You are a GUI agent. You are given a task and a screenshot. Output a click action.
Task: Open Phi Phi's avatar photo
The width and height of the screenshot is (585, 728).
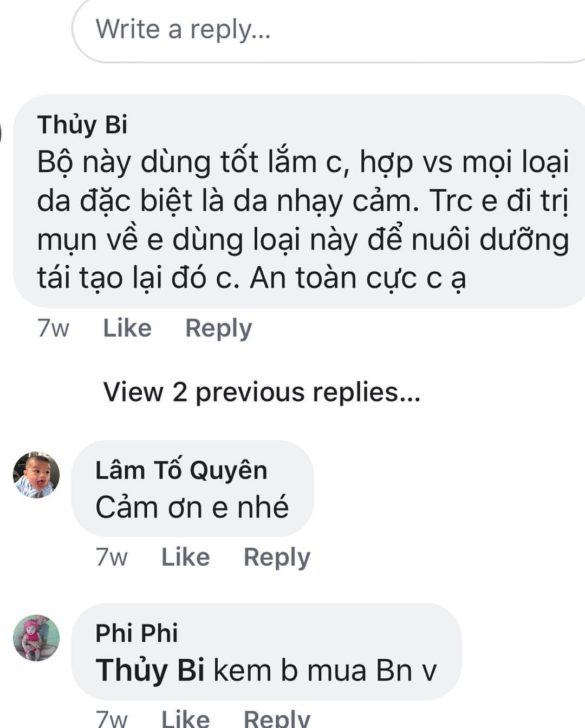click(x=36, y=638)
